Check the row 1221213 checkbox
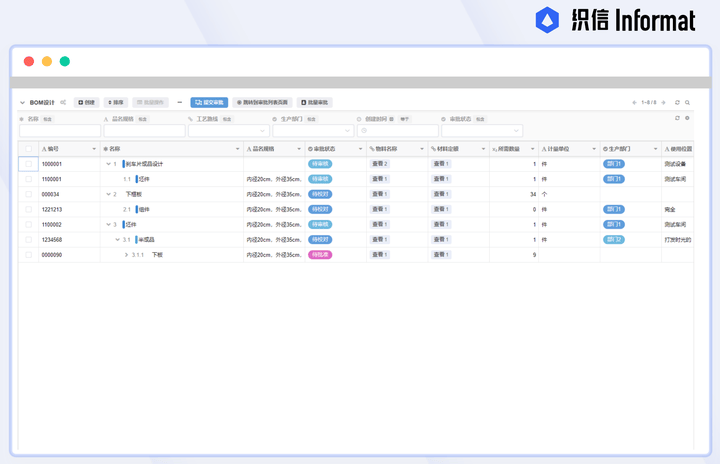 point(28,209)
